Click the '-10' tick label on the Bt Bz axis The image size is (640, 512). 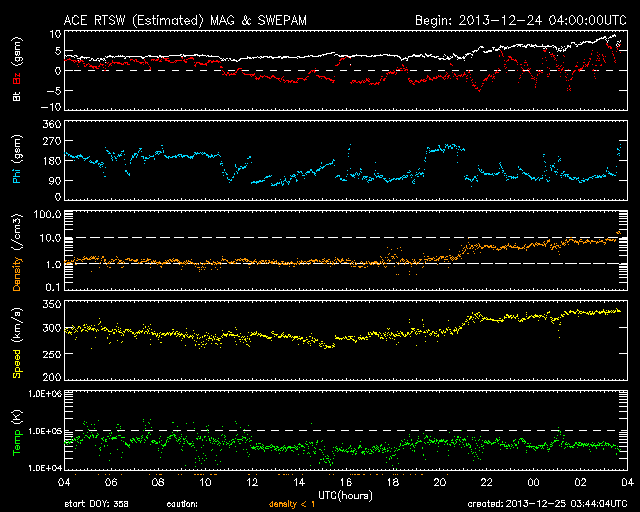click(51, 107)
